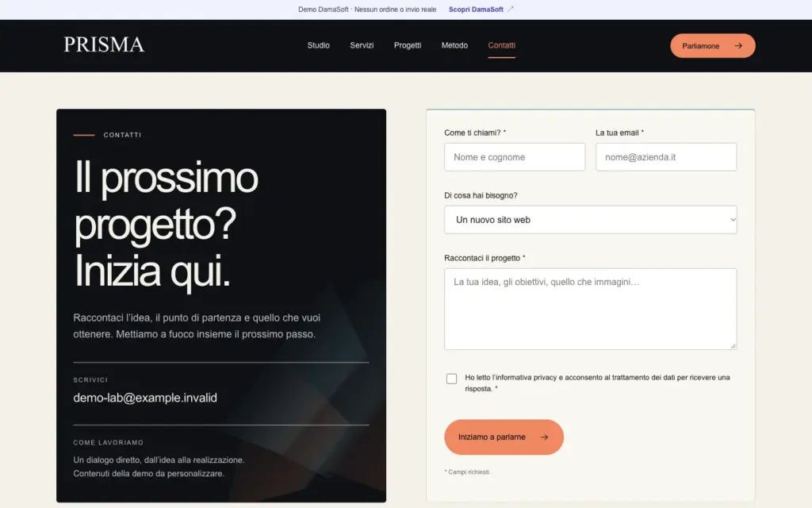Click the privacy consent text

click(597, 383)
